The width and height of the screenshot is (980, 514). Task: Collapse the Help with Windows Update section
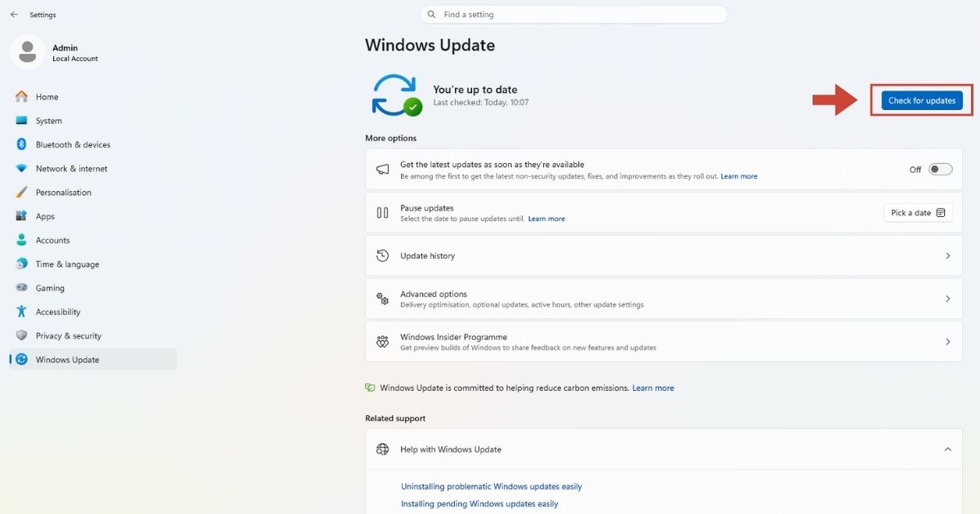(947, 450)
